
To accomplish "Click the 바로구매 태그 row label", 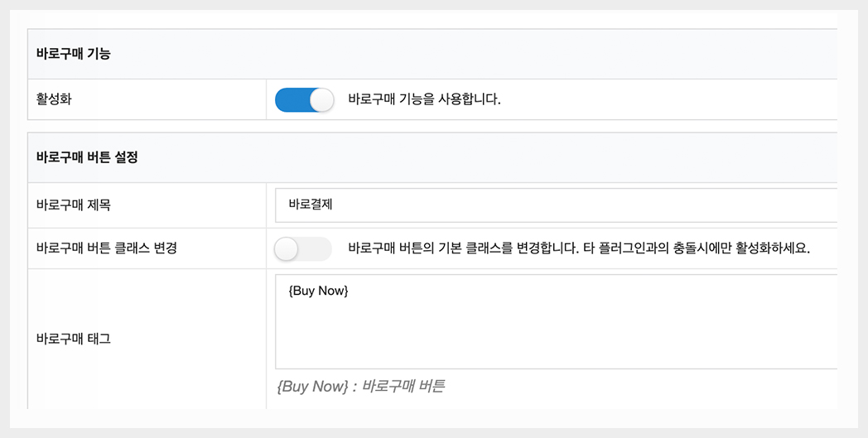I will (x=74, y=339).
